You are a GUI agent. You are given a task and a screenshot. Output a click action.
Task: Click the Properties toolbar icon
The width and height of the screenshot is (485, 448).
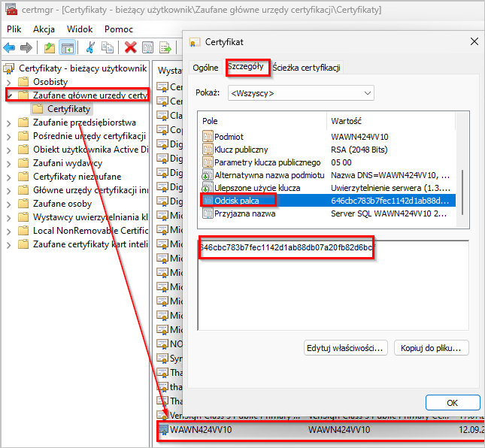[x=147, y=47]
